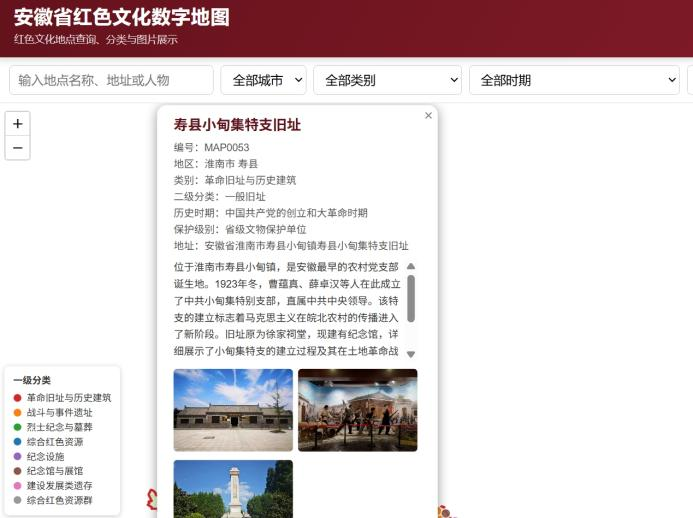Image resolution: width=693 pixels, height=518 pixels.
Task: Click the orange dot for 战斗与事件遗址
Action: pos(18,412)
